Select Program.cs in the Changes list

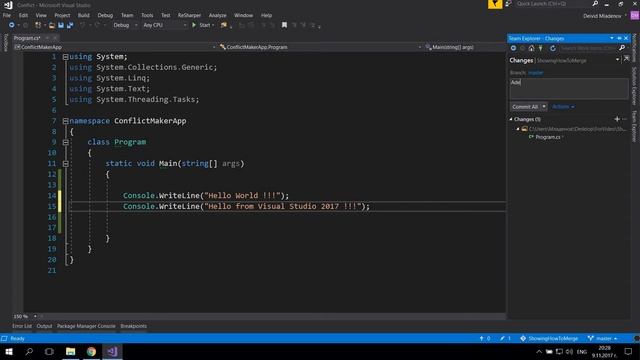click(x=547, y=137)
